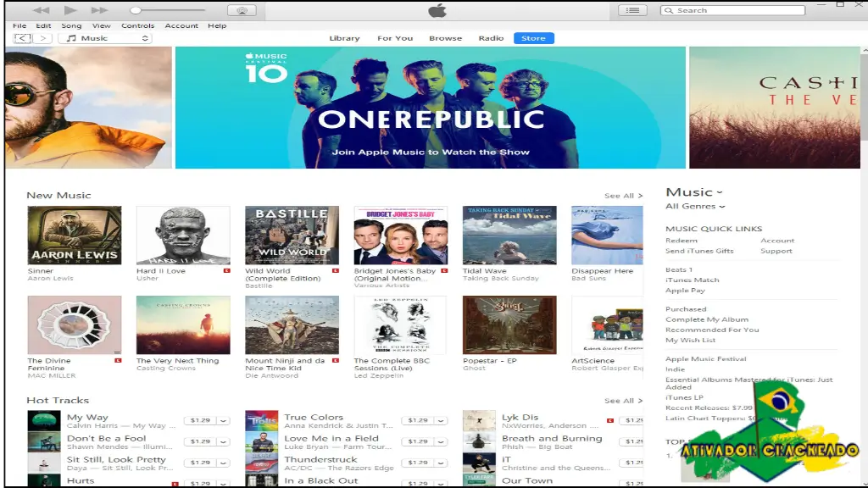Open Bridget Jones's Baby soundtrack cover
This screenshot has height=488, width=868.
click(400, 236)
